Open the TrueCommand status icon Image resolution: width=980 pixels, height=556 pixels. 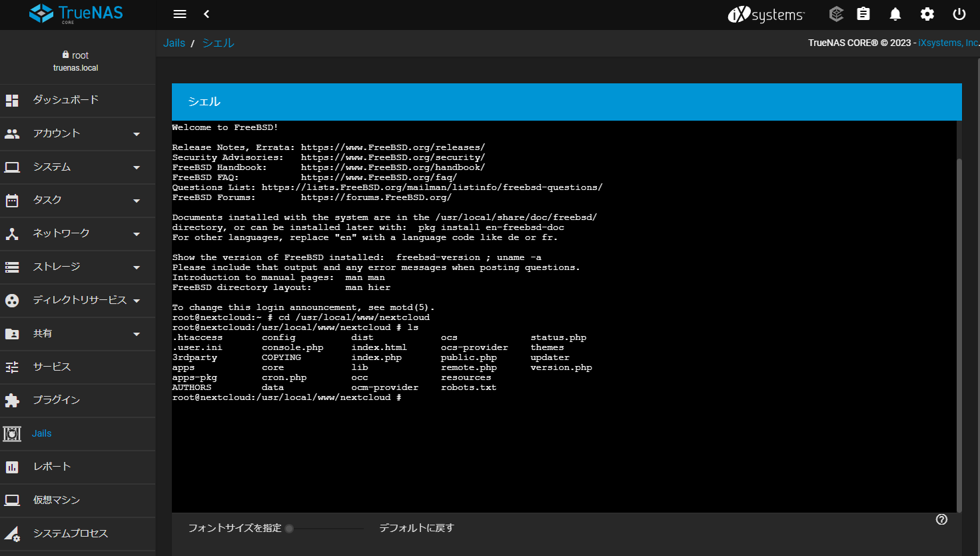click(x=836, y=14)
